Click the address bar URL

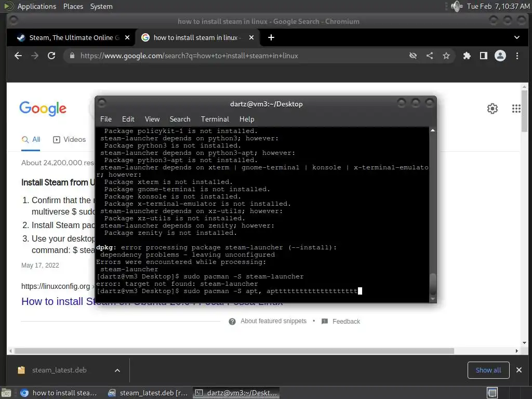(189, 56)
